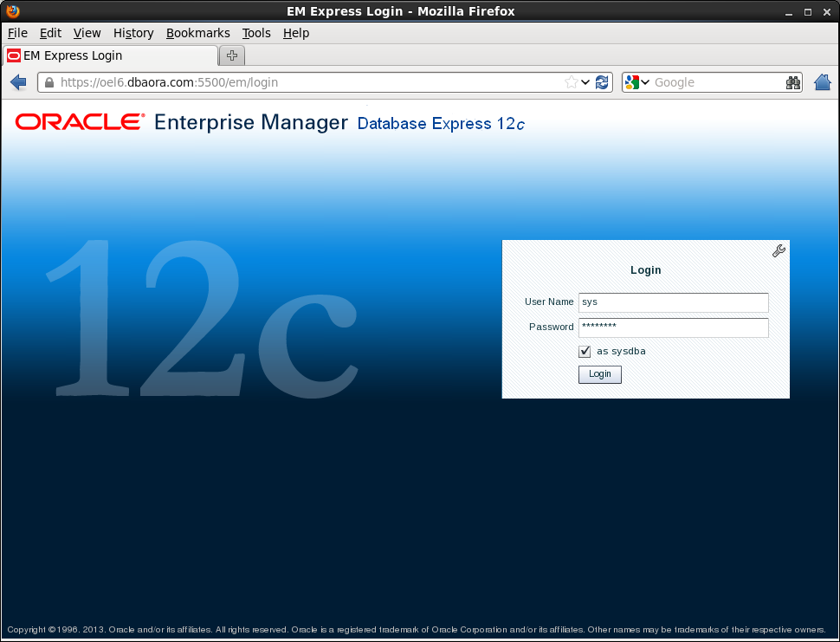
Task: Close the Firefox window
Action: (827, 12)
